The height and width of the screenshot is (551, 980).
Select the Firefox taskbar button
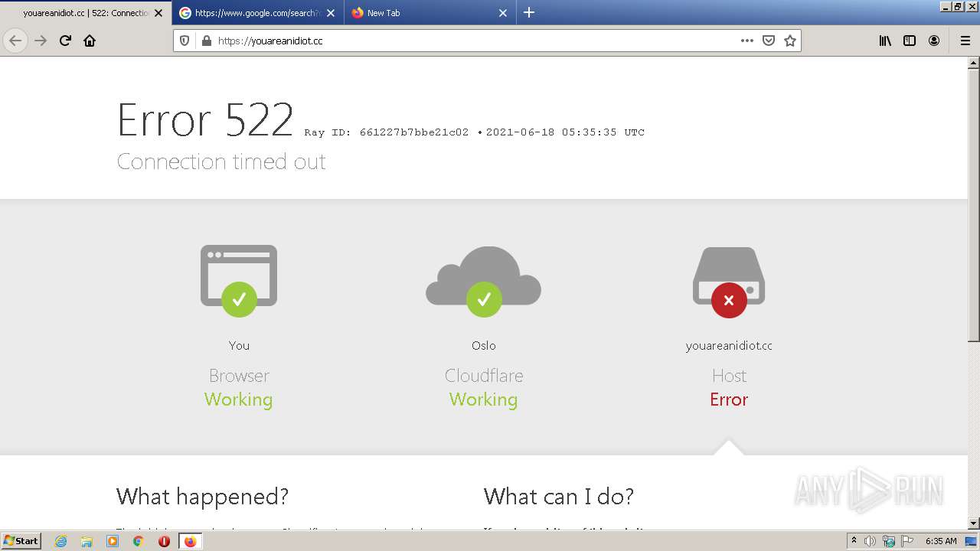190,541
